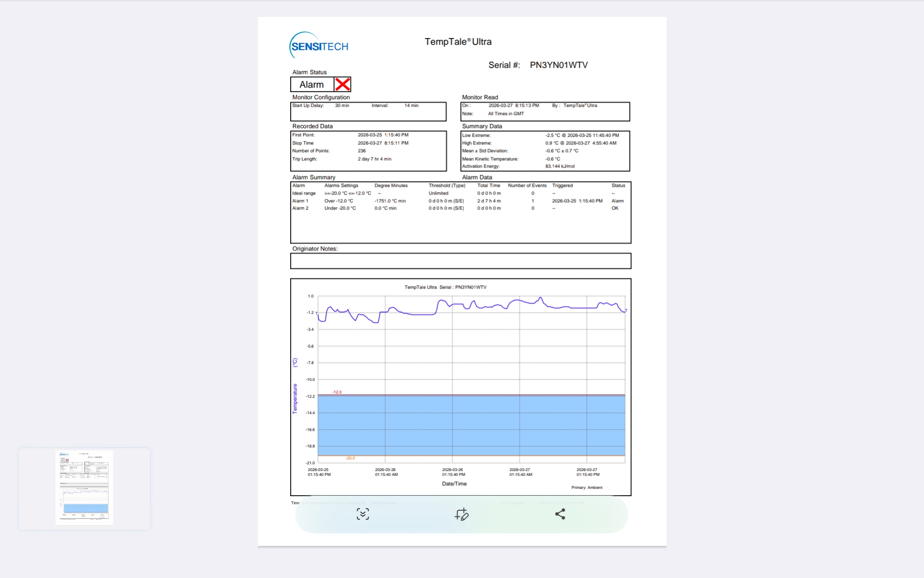924x578 pixels.
Task: Click the chart title with serial
Action: coord(445,287)
